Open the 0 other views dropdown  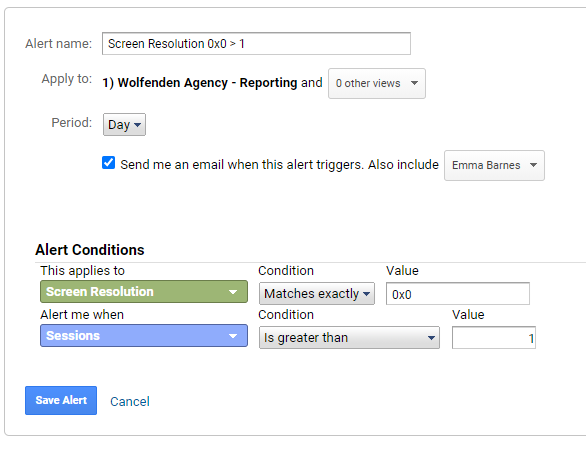[x=377, y=83]
